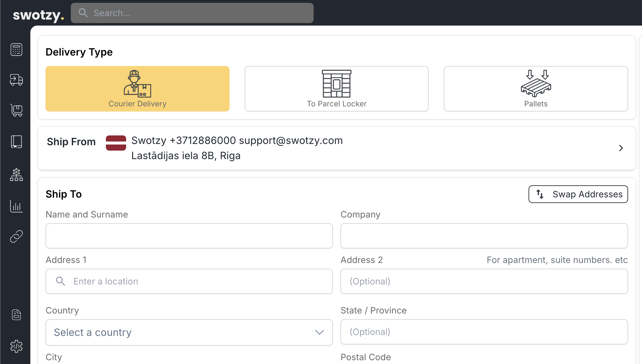Click the Address 1 location search field

coord(189,281)
